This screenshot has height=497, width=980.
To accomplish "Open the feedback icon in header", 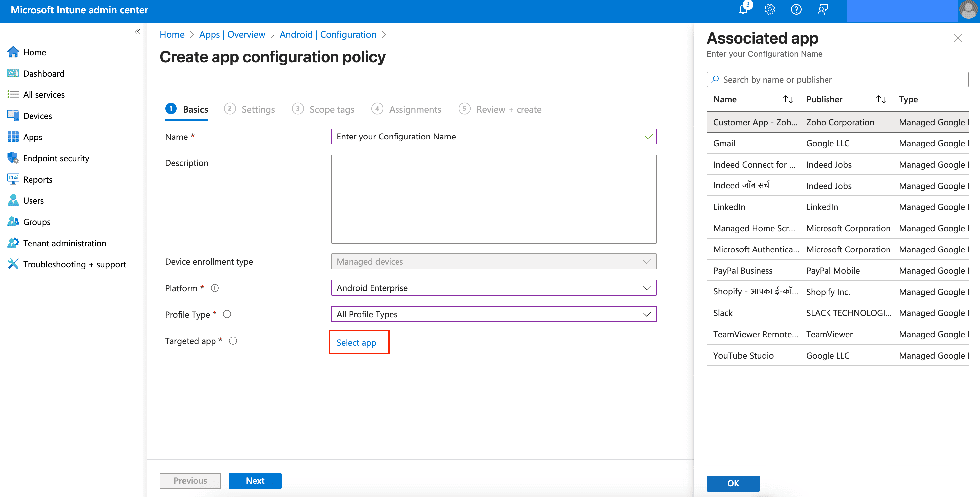I will 823,10.
